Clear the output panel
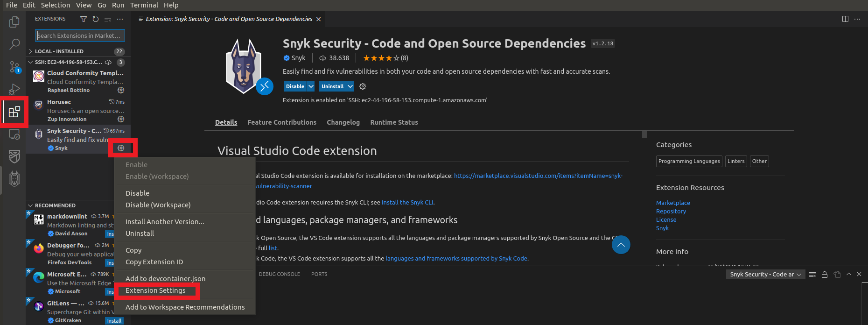This screenshot has width=868, height=325. (x=812, y=275)
